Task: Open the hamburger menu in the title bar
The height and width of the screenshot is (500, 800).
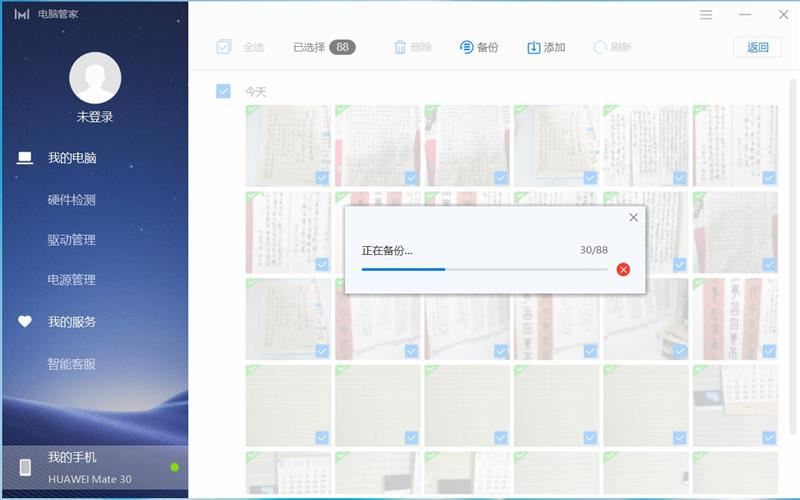Action: click(x=706, y=15)
